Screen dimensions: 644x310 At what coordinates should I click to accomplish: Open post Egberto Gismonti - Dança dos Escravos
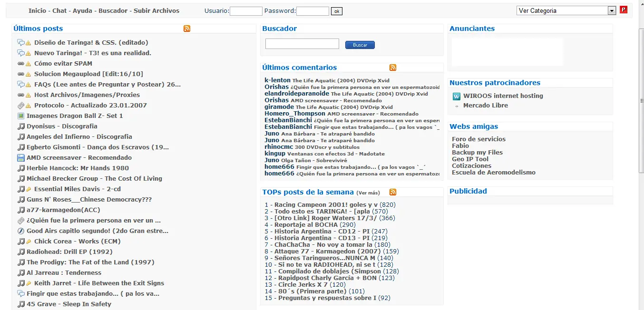(98, 147)
